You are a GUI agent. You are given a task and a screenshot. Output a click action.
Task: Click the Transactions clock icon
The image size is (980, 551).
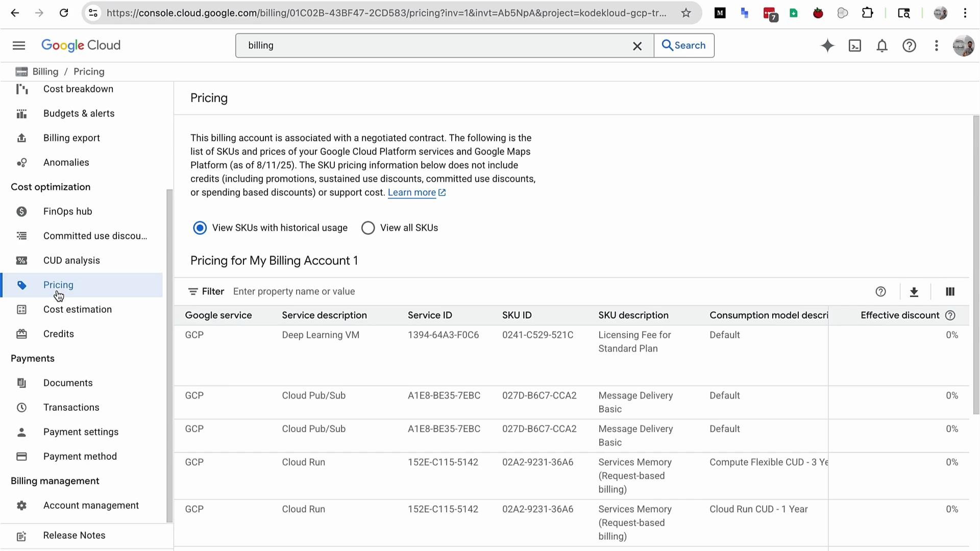click(x=21, y=408)
